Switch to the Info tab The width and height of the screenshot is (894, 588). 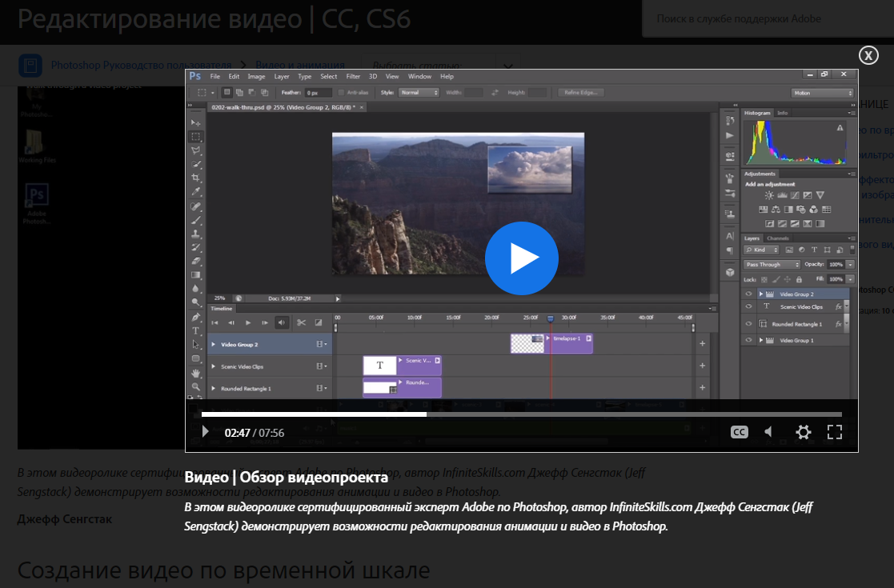tap(782, 113)
